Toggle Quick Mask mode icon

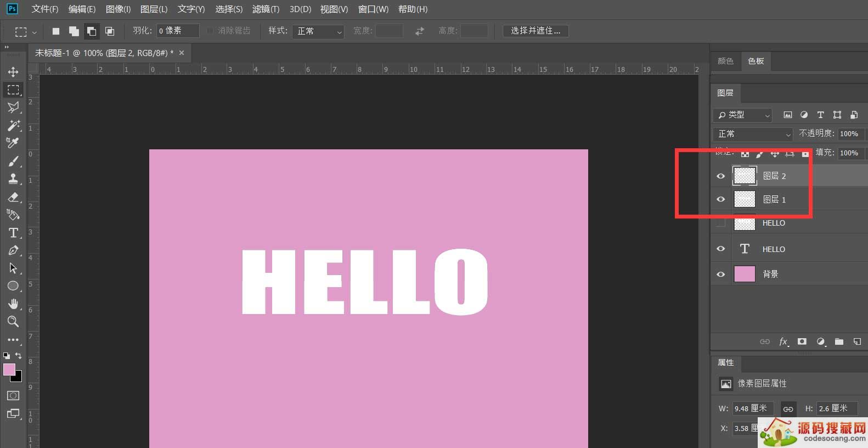tap(13, 395)
